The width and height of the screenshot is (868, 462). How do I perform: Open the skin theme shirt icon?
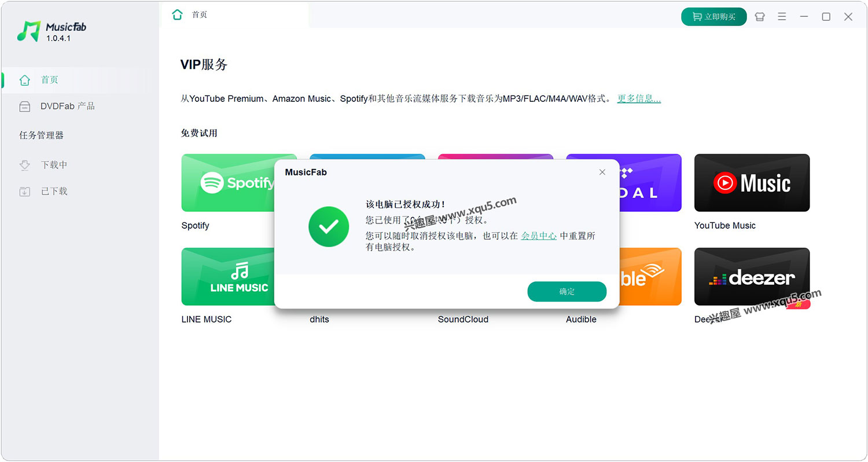(x=760, y=17)
